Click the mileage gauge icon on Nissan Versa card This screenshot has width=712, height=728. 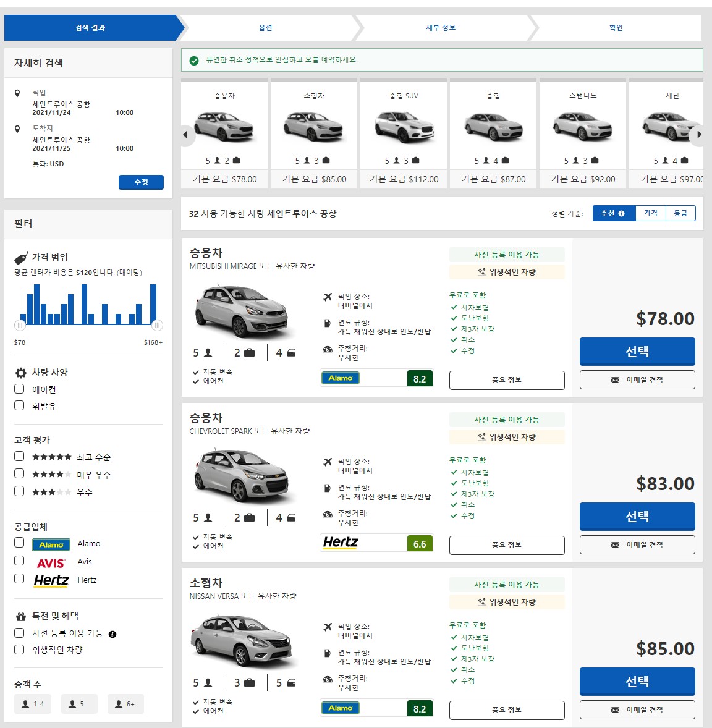coord(328,679)
